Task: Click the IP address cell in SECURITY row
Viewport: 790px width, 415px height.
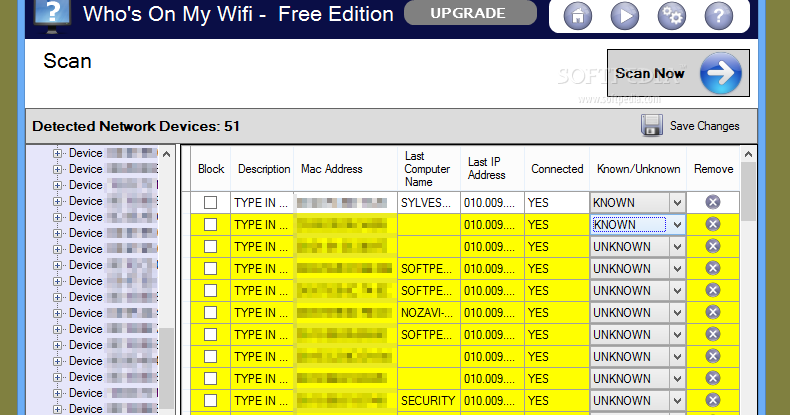Action: [x=492, y=401]
